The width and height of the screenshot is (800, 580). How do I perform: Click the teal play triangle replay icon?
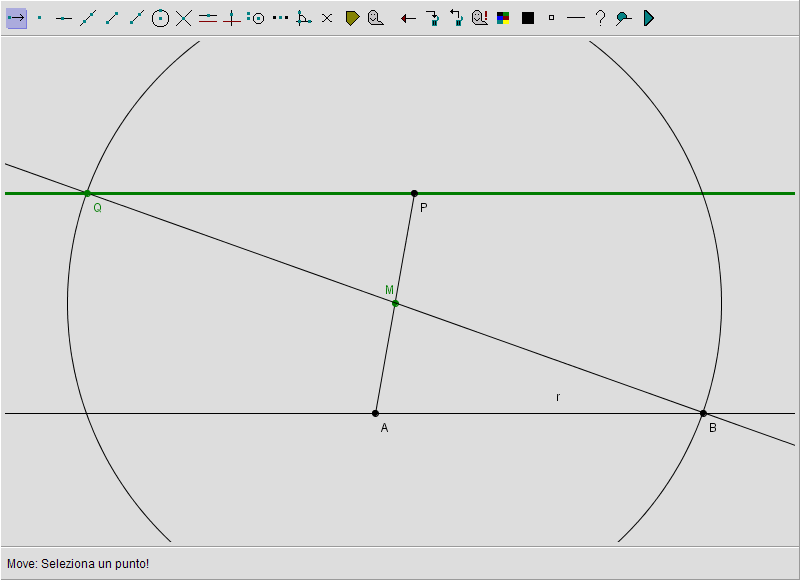pos(648,18)
